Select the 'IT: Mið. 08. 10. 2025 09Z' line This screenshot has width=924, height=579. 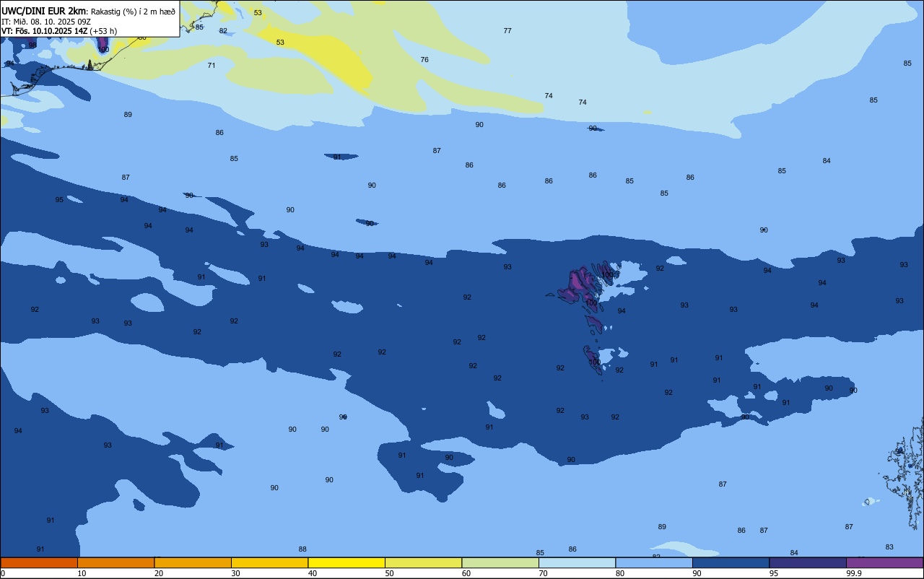pos(46,22)
